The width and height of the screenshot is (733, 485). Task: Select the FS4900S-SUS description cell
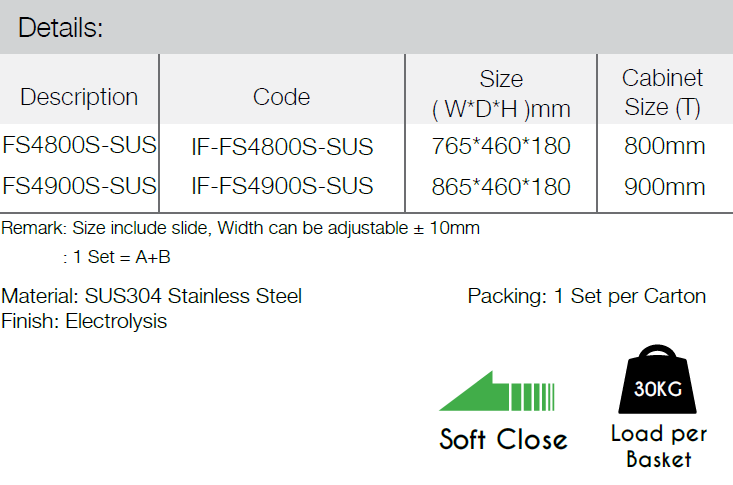pyautogui.click(x=79, y=186)
